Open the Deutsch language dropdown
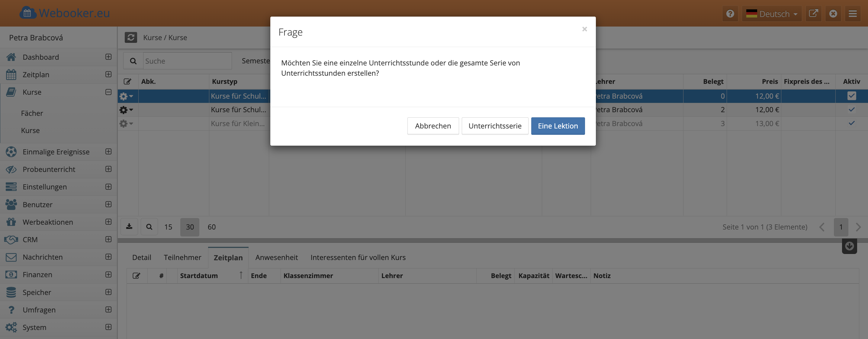This screenshot has width=868, height=339. click(x=772, y=14)
